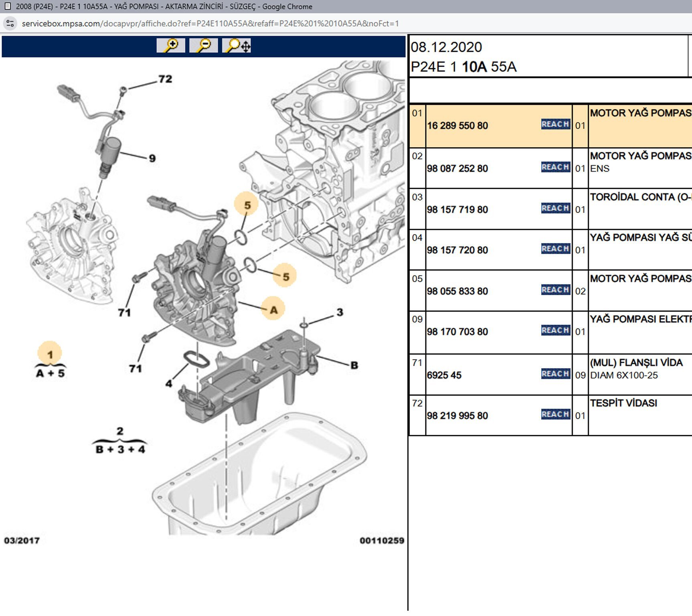Click callout 3 above the strainer
The width and height of the screenshot is (692, 616).
pyautogui.click(x=340, y=312)
